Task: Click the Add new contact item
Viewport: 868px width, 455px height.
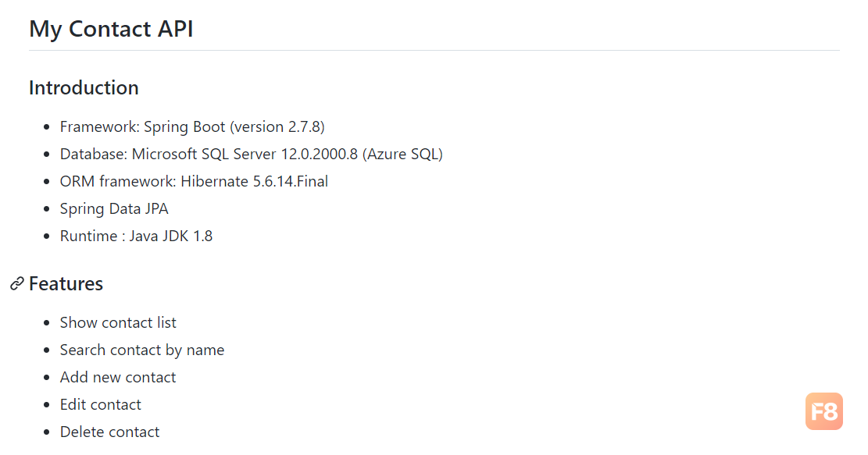Action: (x=118, y=377)
